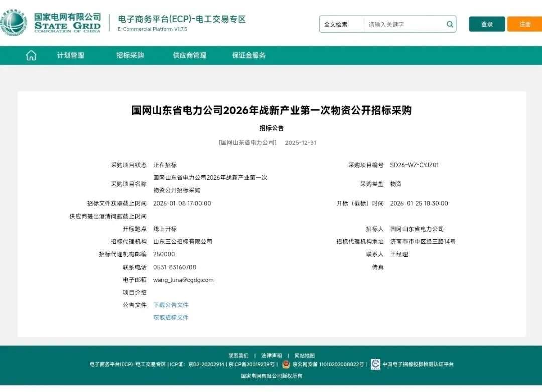
Task: Click the 下载公告文件 link
Action: (171, 305)
